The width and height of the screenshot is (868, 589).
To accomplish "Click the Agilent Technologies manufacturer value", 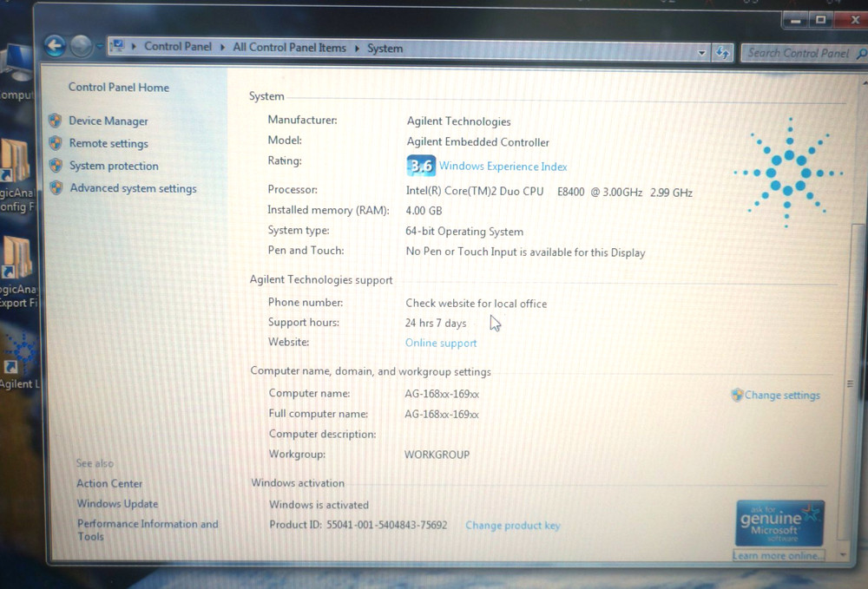I will [x=458, y=121].
